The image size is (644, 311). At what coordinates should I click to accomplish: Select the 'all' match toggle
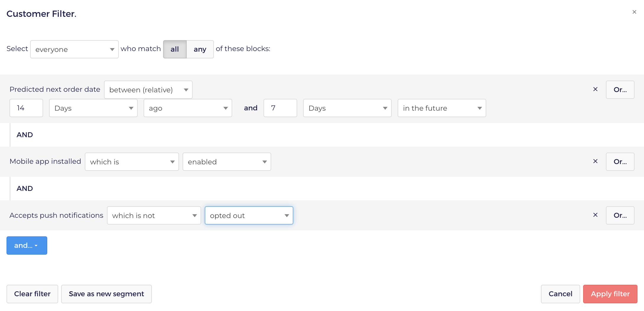click(x=175, y=49)
